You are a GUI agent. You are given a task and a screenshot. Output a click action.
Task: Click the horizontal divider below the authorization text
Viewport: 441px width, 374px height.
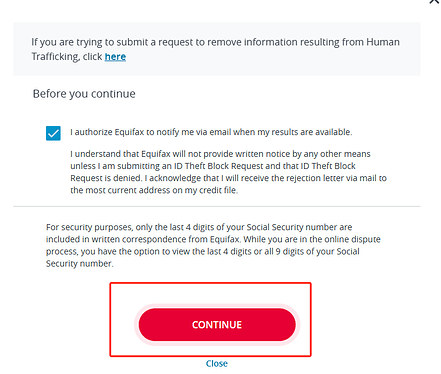[x=217, y=206]
